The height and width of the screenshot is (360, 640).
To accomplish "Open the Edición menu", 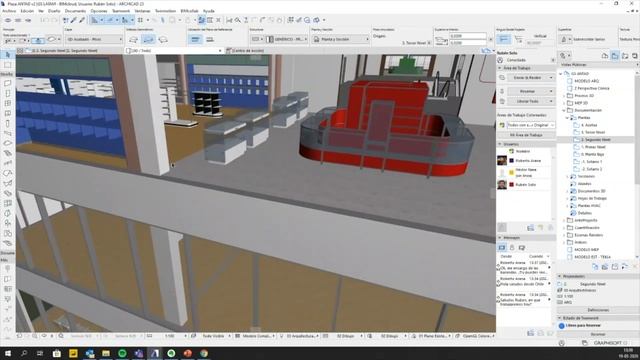I will coord(27,11).
